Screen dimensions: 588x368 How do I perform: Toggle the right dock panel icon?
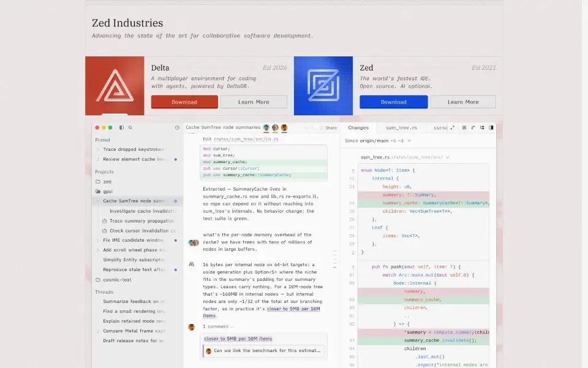point(491,128)
